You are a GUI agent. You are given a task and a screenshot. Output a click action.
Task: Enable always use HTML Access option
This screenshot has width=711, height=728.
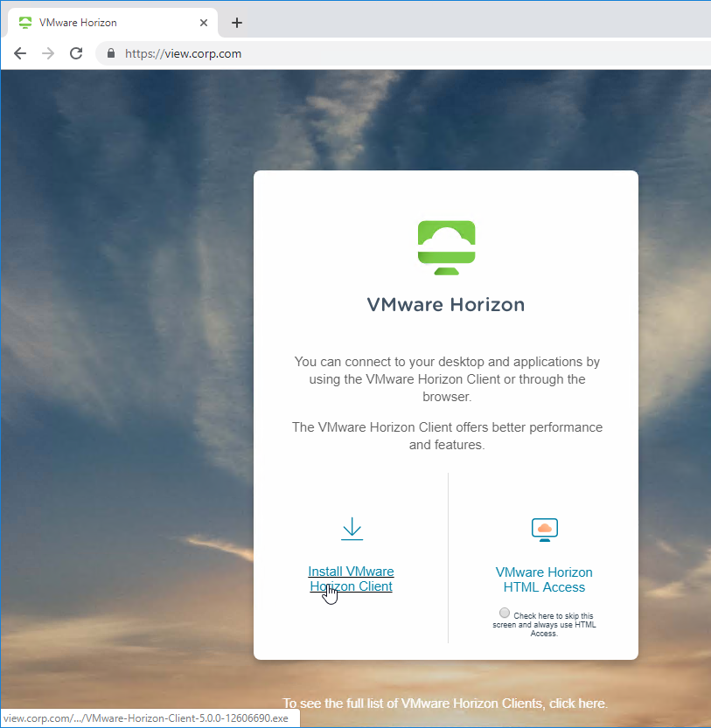coord(505,613)
